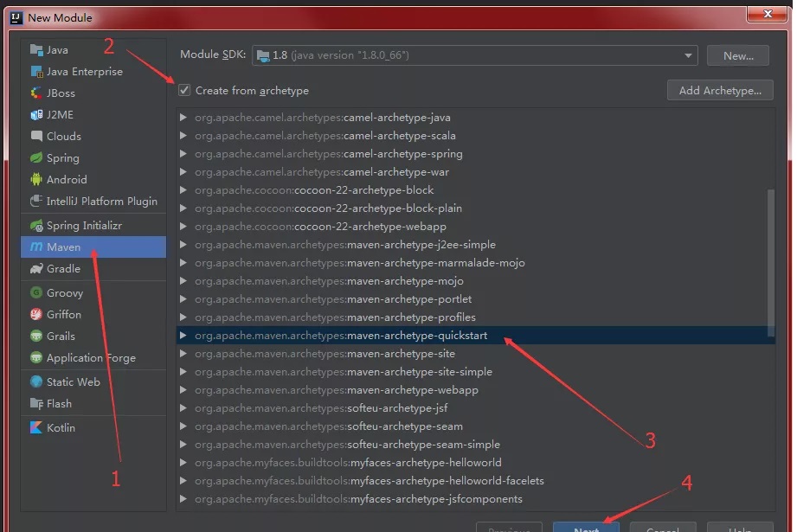Click the J2ME icon
This screenshot has height=532, width=797.
click(x=36, y=115)
